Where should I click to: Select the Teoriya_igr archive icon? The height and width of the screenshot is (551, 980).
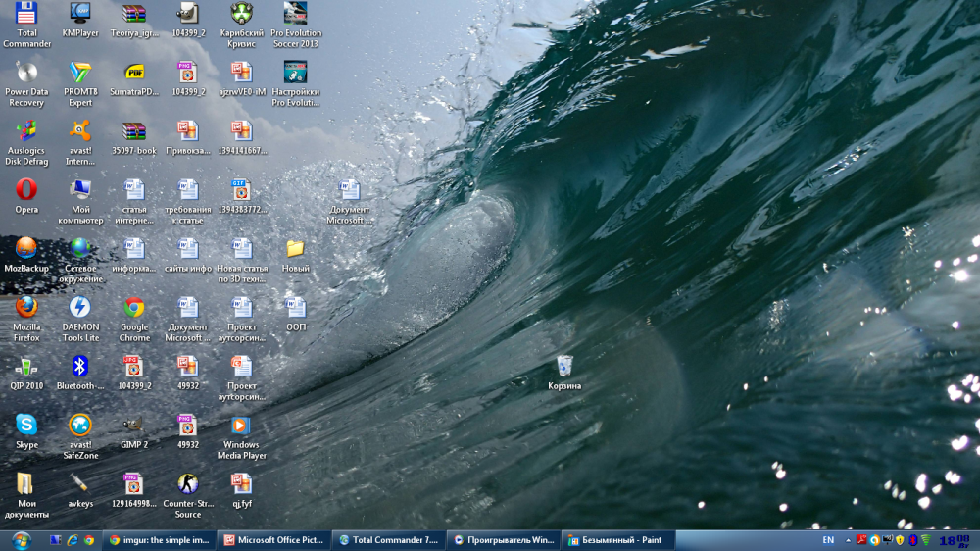tap(133, 20)
